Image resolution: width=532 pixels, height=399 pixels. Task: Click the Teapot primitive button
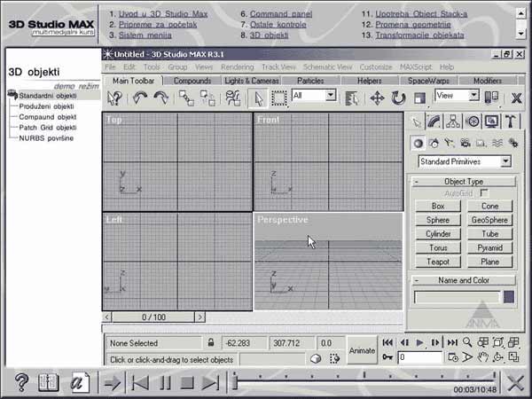click(x=438, y=262)
